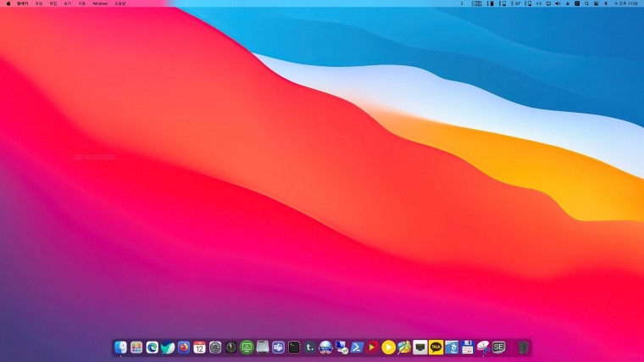The image size is (644, 362).
Task: Open the Windows menu in menu bar
Action: [x=100, y=3]
